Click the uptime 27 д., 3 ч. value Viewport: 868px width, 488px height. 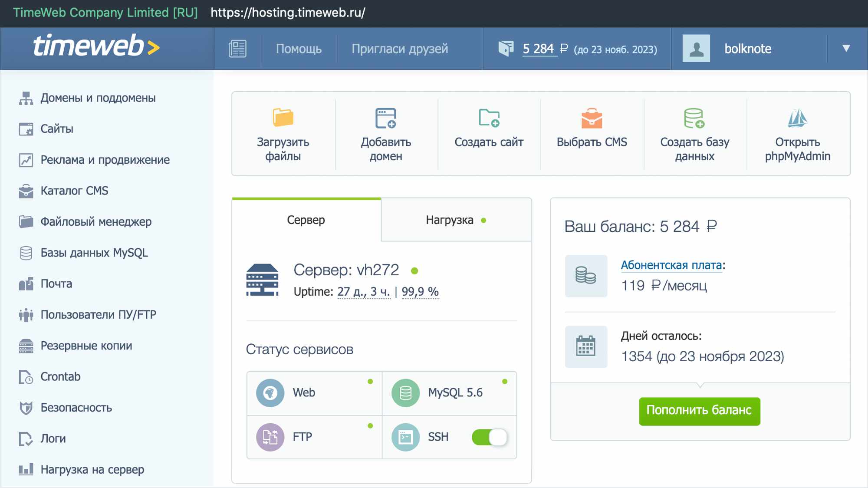point(364,292)
